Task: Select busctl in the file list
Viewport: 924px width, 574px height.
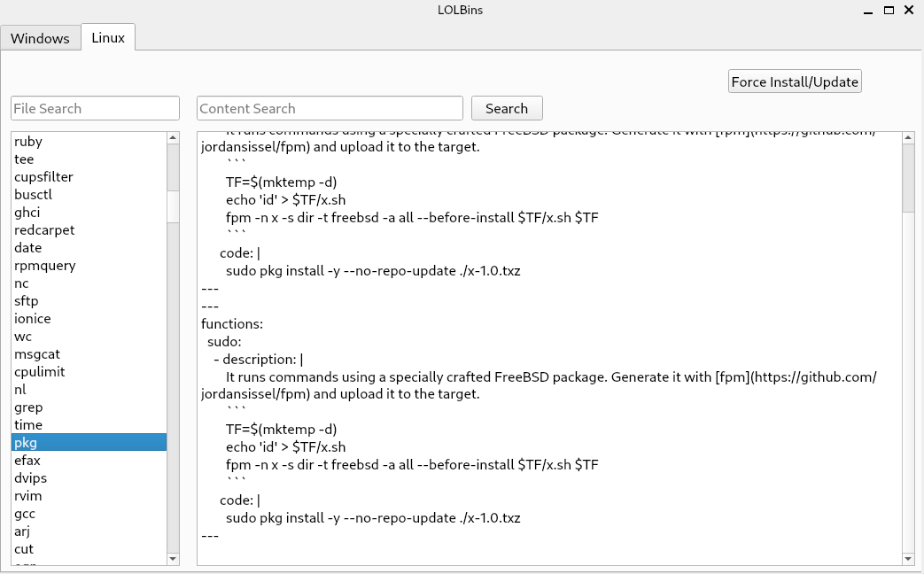Action: [x=89, y=195]
